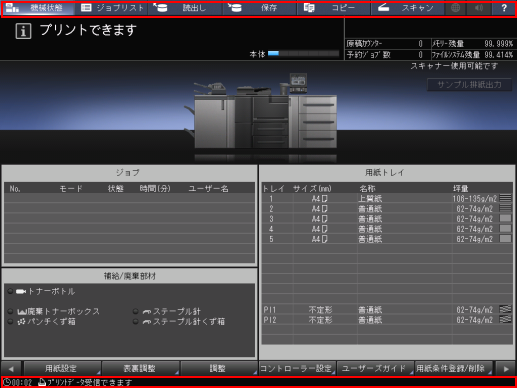Select tray 5 普通紙 row

click(x=387, y=239)
